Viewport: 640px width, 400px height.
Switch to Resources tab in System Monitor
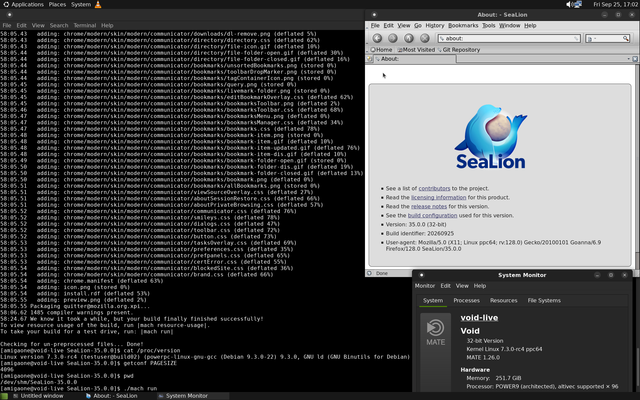[504, 300]
